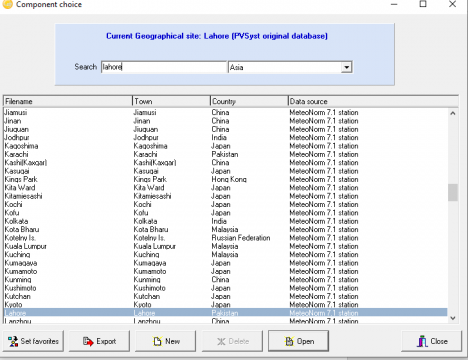
Task: Click Russian Federation in Country column
Action: (x=241, y=238)
